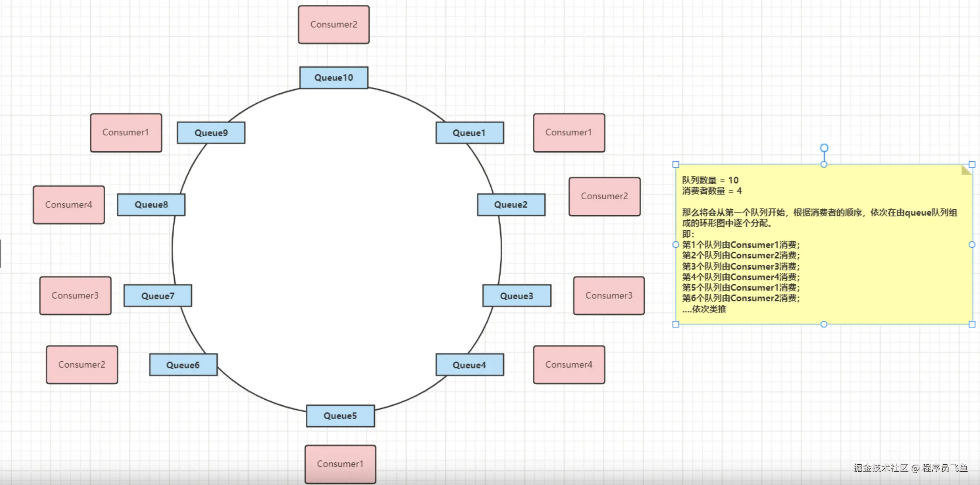
Task: Select the Queue1 box
Action: (469, 133)
